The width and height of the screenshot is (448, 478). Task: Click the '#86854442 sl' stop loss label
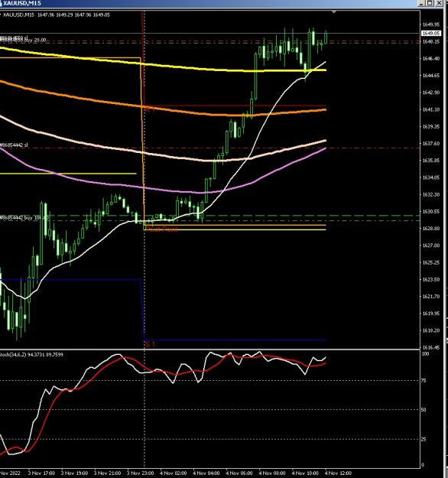pos(14,145)
